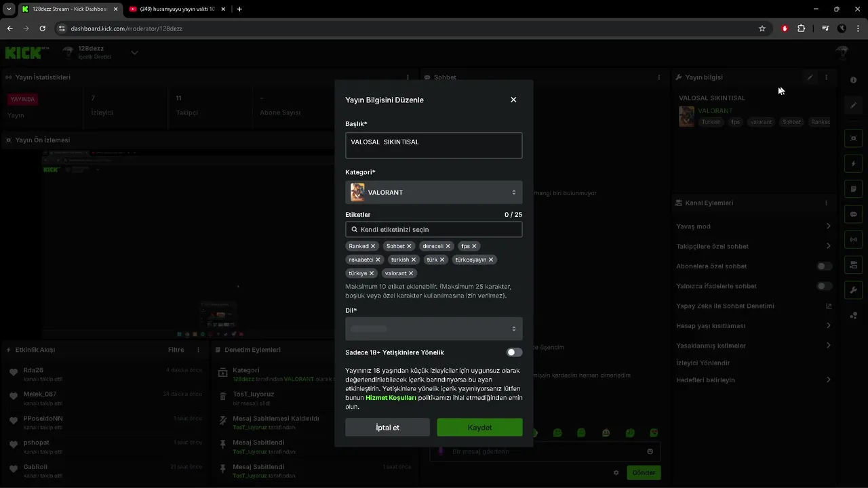Open the Kategori VALORANT dropdown

tap(433, 192)
